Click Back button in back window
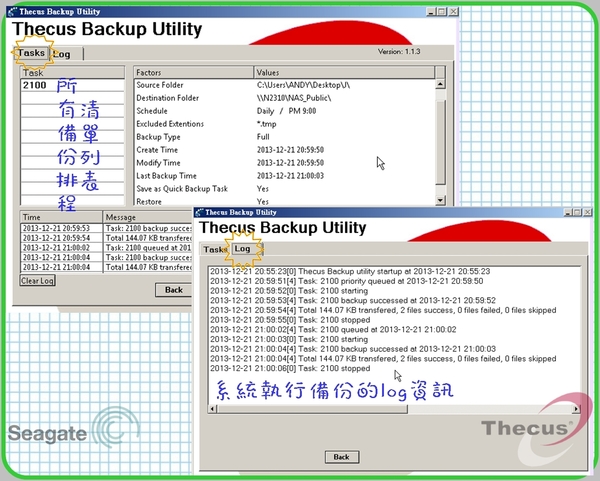This screenshot has width=600, height=481. click(x=174, y=290)
